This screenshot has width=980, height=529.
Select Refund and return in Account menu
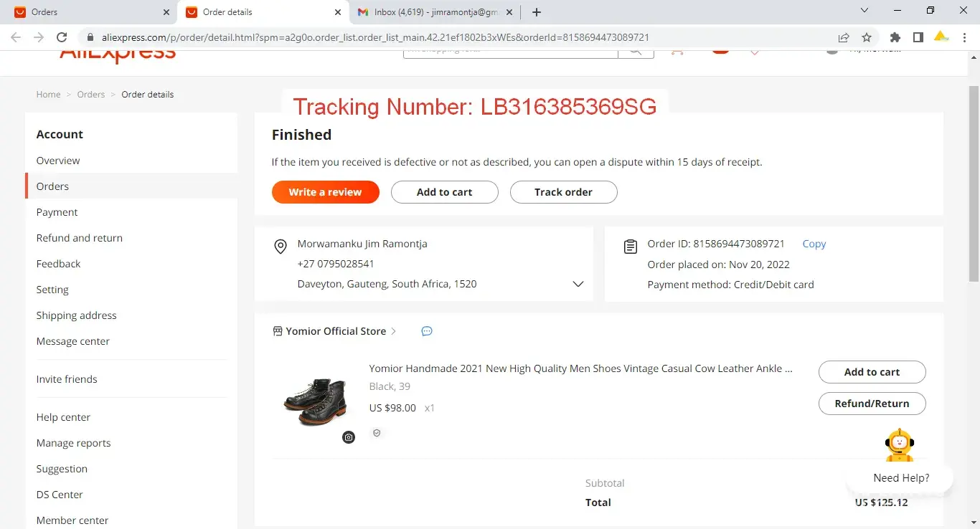[x=80, y=238]
